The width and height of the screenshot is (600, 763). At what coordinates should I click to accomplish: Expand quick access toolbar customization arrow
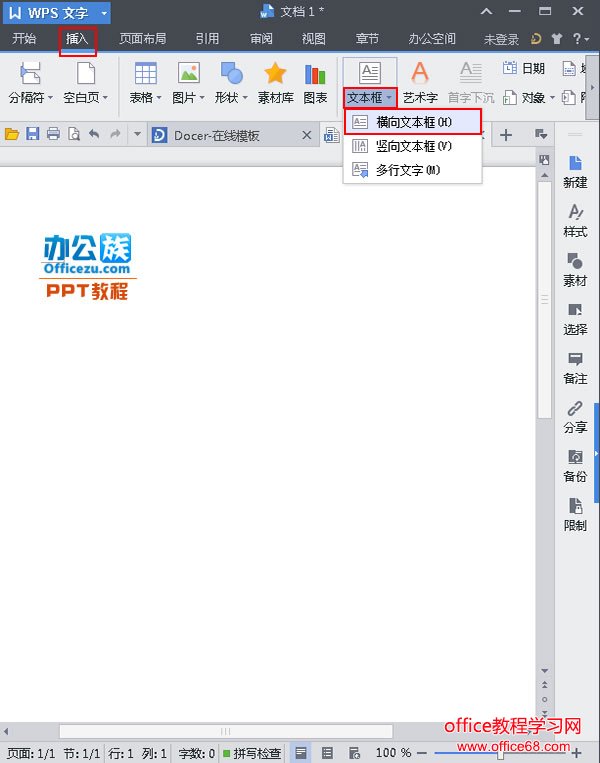(137, 134)
